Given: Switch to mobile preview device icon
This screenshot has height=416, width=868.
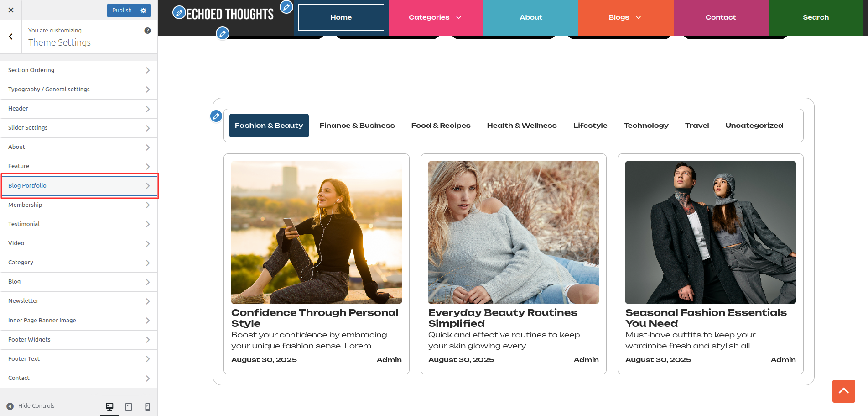Looking at the screenshot, I should [147, 406].
